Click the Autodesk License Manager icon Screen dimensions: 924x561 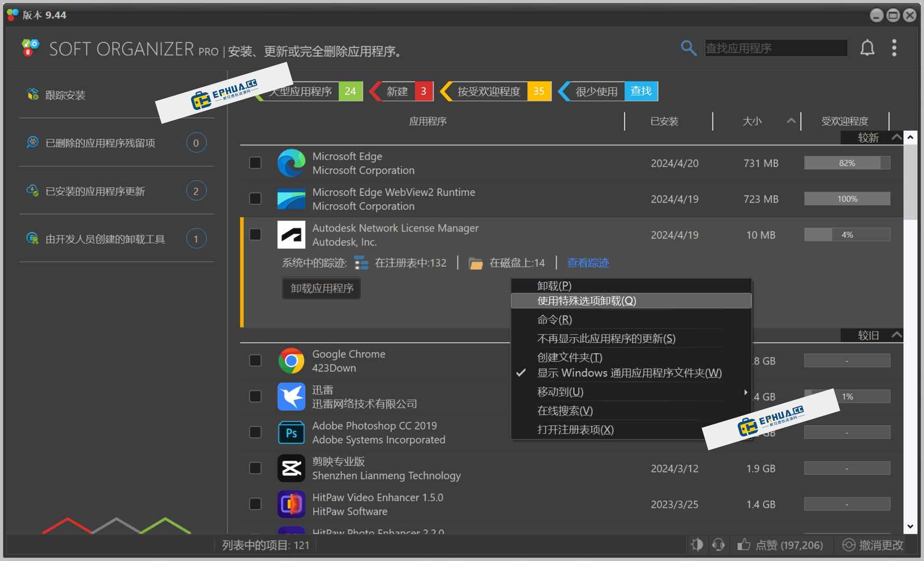click(291, 235)
